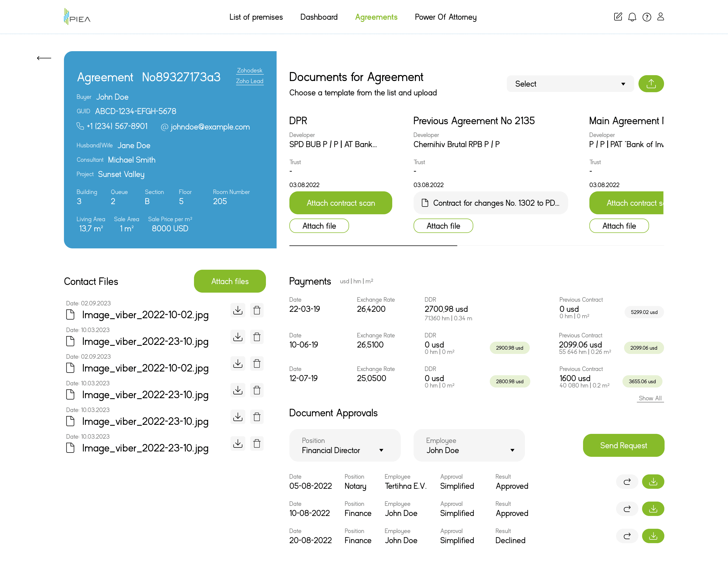The width and height of the screenshot is (728, 565).
Task: Download the first Image_viber_2022-10-02.jpg dated 02.09.2023
Action: [238, 310]
